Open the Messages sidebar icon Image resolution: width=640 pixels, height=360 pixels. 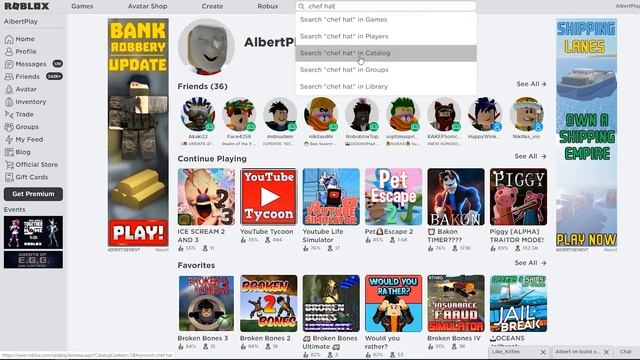tap(9, 64)
